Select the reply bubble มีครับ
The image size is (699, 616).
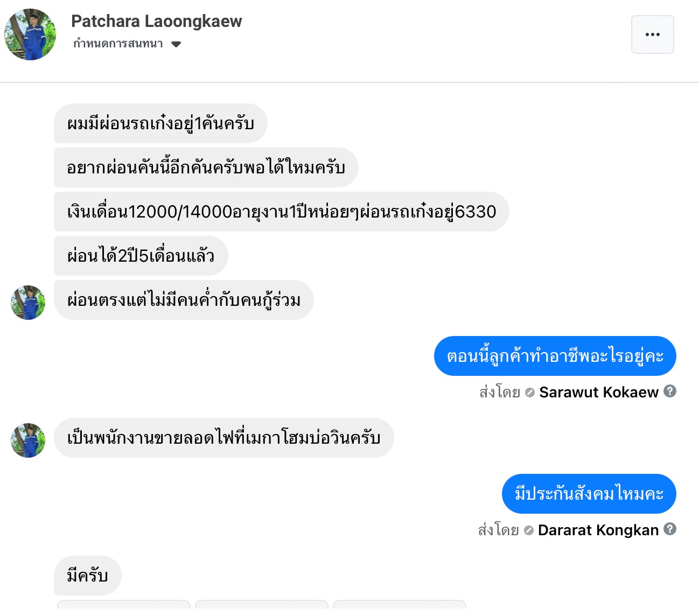87,576
